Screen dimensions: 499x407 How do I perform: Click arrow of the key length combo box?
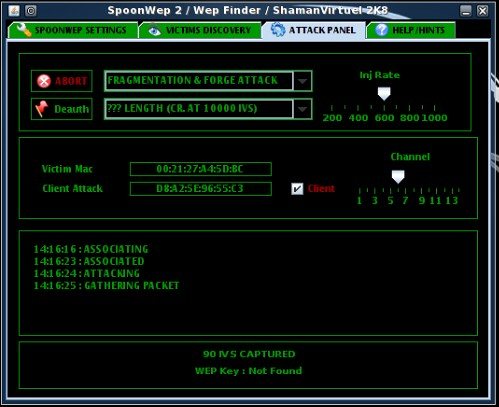tap(302, 109)
